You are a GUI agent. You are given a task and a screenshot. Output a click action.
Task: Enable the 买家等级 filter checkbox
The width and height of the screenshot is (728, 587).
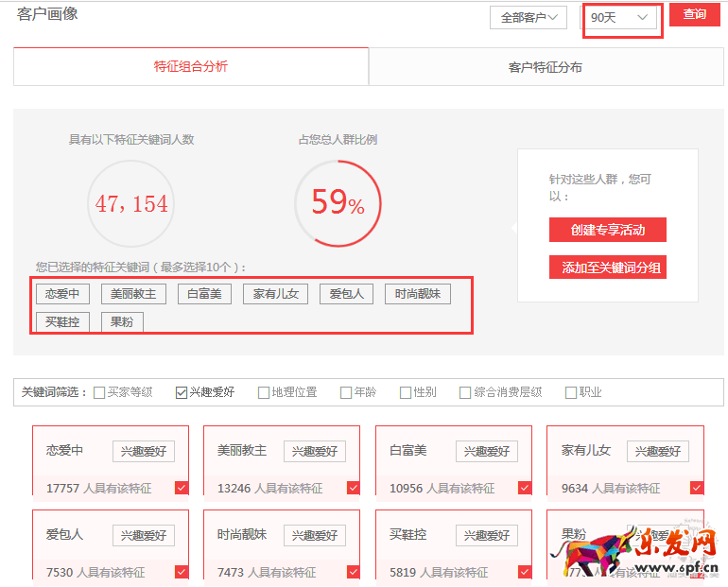click(99, 392)
